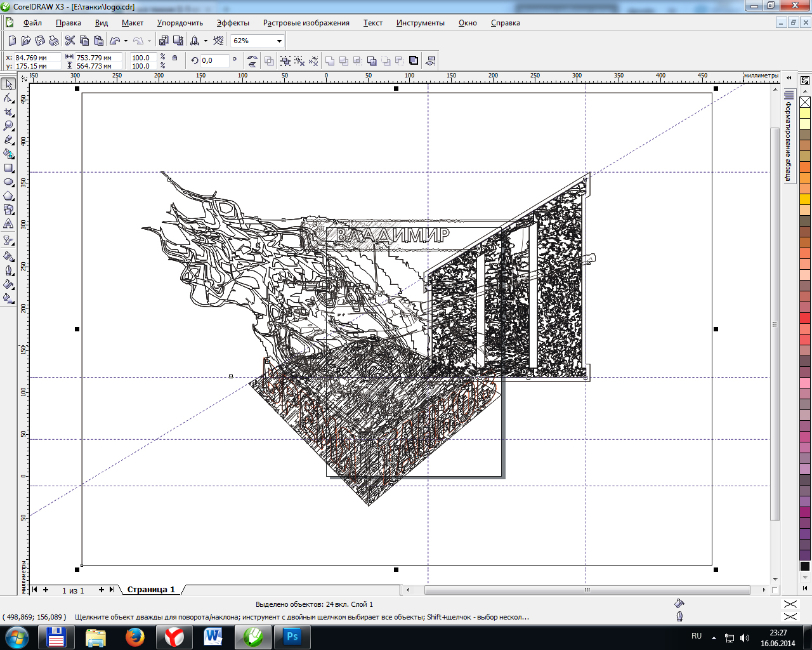This screenshot has height=650, width=812.
Task: Select the Ellipse tool
Action: pyautogui.click(x=8, y=182)
